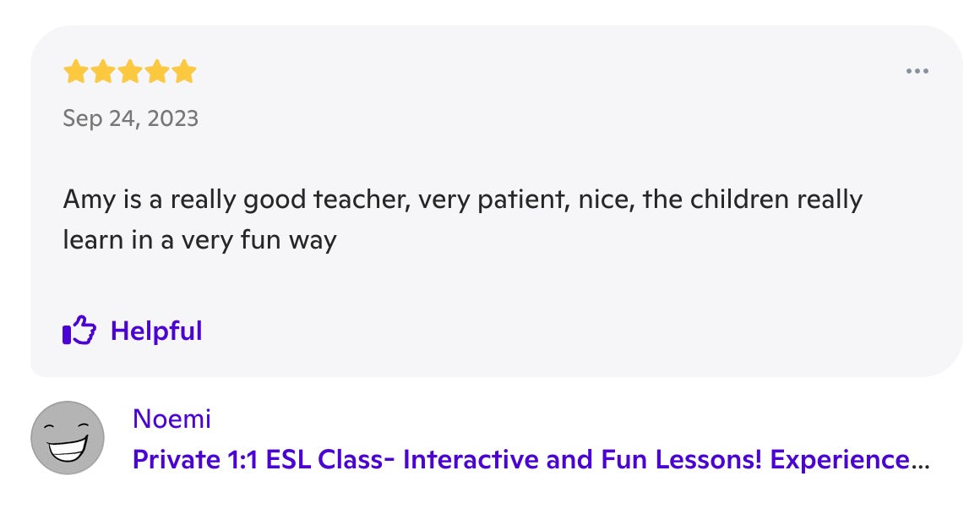Click the Sep 24, 2023 review date
The width and height of the screenshot is (980, 509).
[x=130, y=118]
